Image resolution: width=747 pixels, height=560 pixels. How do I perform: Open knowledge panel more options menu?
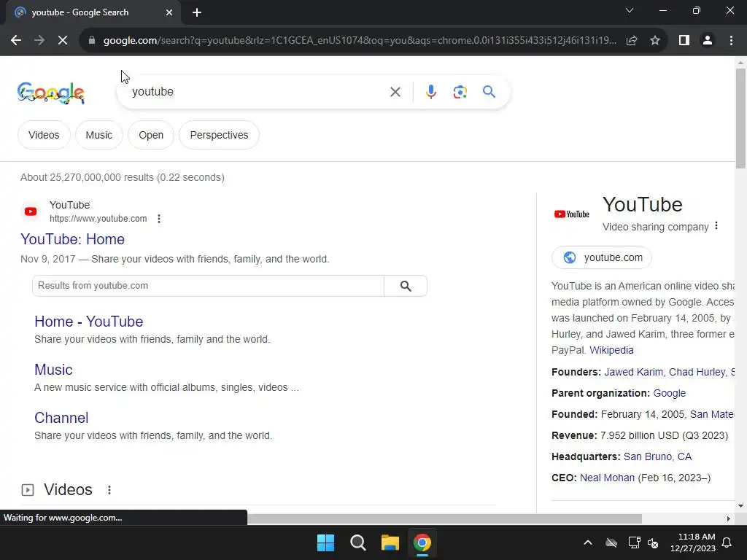click(716, 226)
